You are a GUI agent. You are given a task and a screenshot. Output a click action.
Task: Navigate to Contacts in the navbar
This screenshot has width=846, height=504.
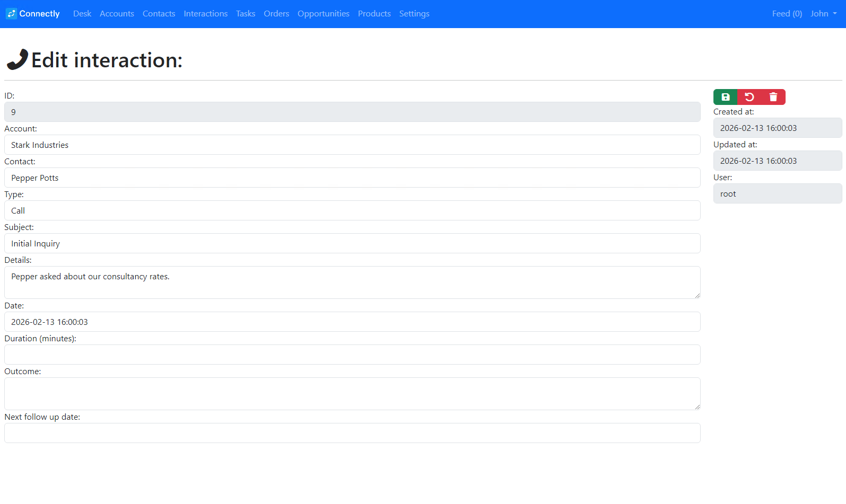tap(159, 14)
